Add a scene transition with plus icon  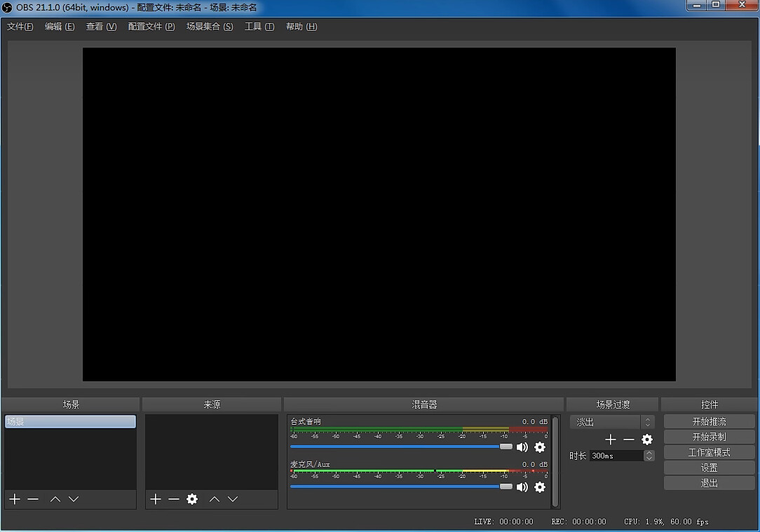click(x=610, y=439)
